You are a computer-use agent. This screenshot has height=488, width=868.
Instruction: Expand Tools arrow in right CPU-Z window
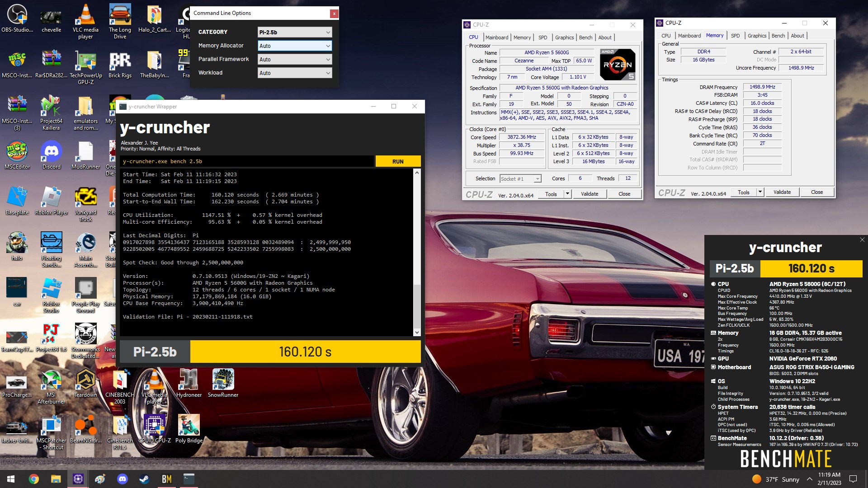pyautogui.click(x=760, y=192)
